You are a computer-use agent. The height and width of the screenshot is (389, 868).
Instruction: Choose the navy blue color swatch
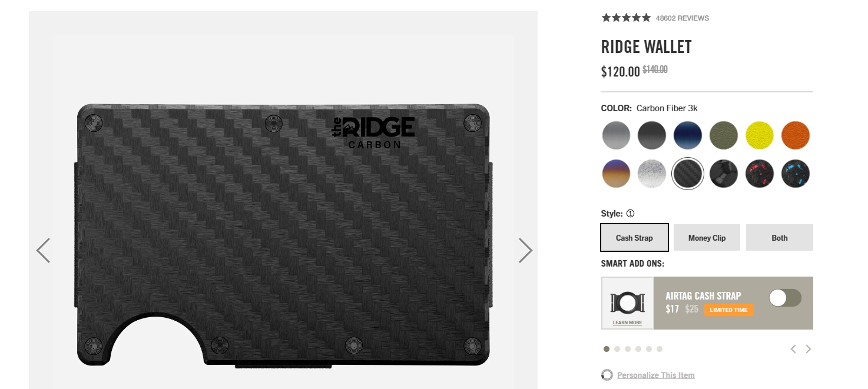pyautogui.click(x=688, y=135)
